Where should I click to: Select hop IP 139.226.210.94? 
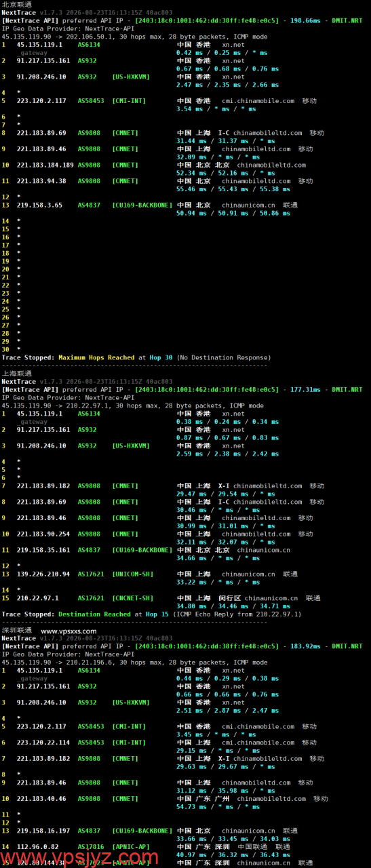(43, 574)
